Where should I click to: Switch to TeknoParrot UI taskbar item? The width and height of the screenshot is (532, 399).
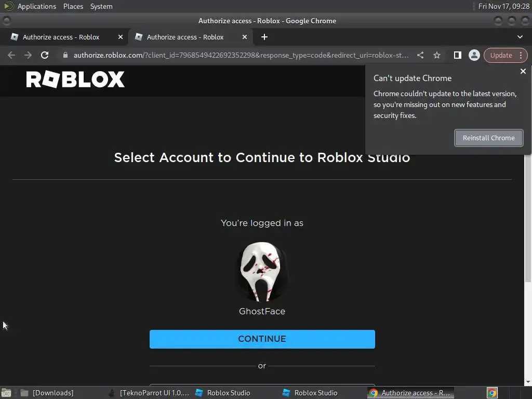pos(149,393)
